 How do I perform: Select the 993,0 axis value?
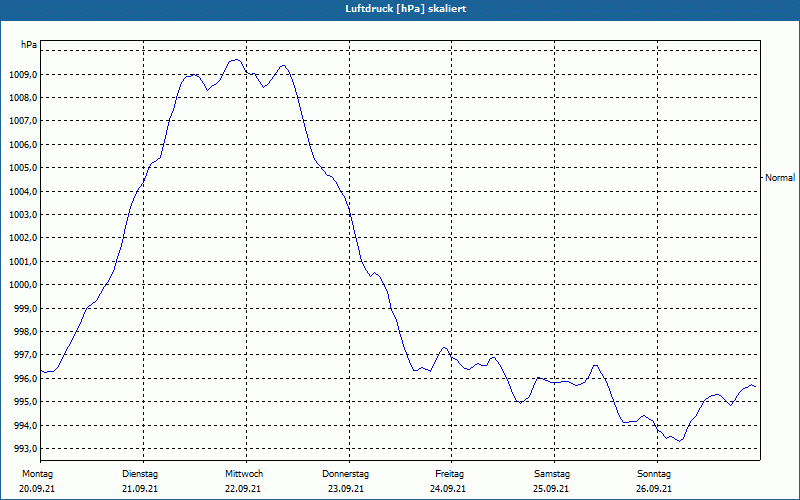click(x=25, y=449)
